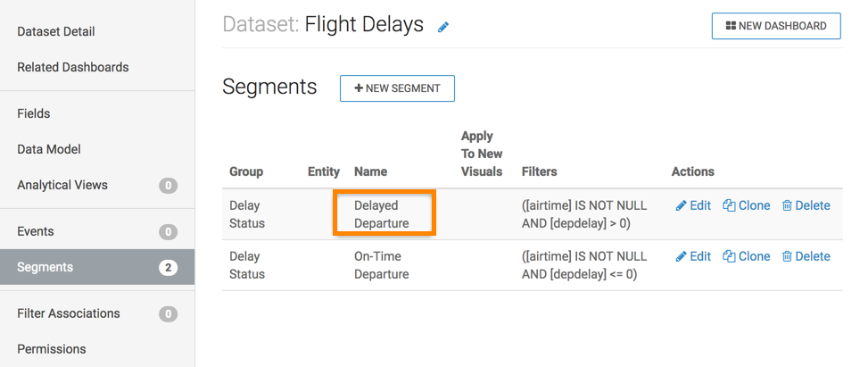This screenshot has width=868, height=367.
Task: Click Delete trash icon for Delayed Departure
Action: [787, 205]
